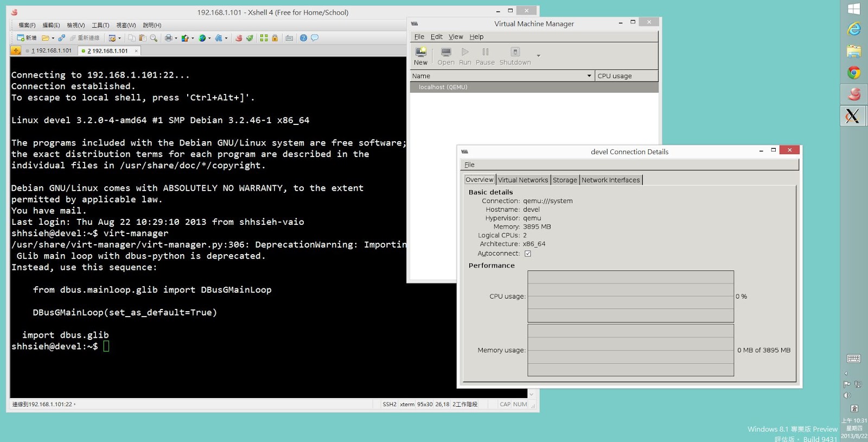Screen dimensions: 868x442
Task: Click the connect link icon in Xshell
Action: tap(61, 38)
